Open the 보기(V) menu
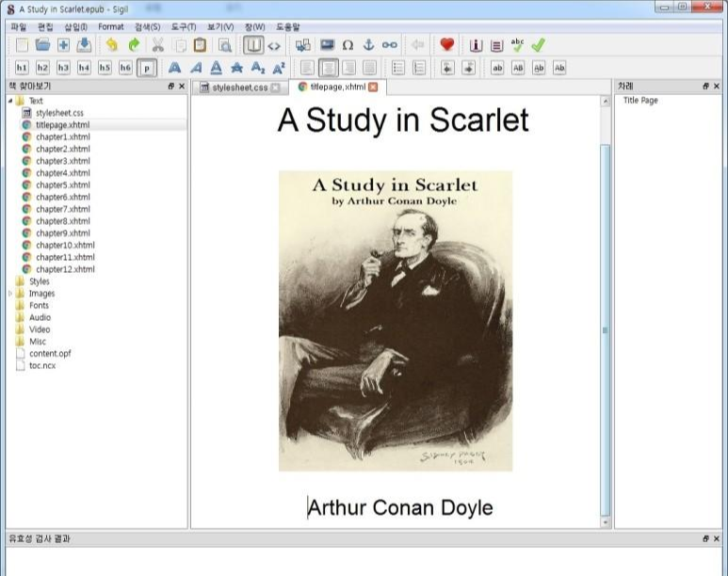The width and height of the screenshot is (728, 576). pyautogui.click(x=220, y=27)
